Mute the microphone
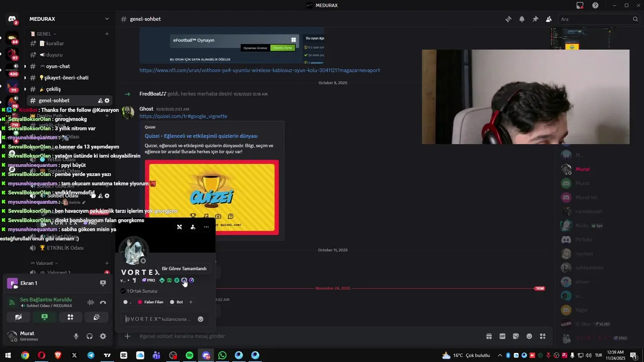644x362 pixels. [x=76, y=336]
